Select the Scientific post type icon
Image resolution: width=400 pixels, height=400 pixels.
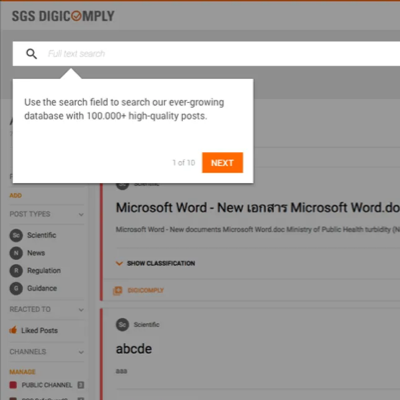pos(16,235)
